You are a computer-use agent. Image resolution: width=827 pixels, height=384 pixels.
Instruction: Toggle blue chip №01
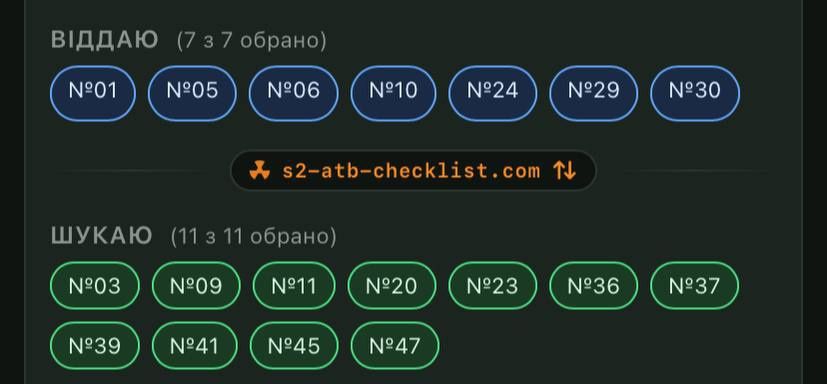click(x=93, y=93)
